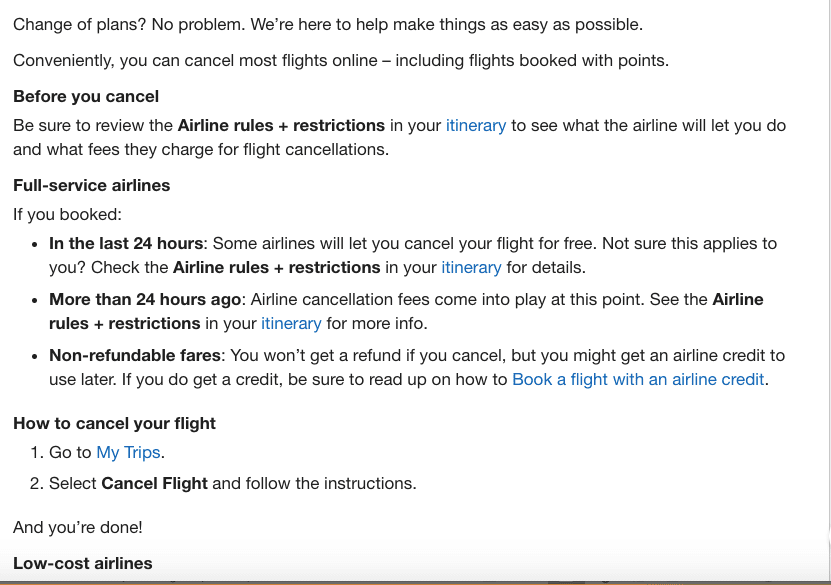Click the bold Cancel Flight text in step 2
The width and height of the screenshot is (831, 585).
[154, 483]
